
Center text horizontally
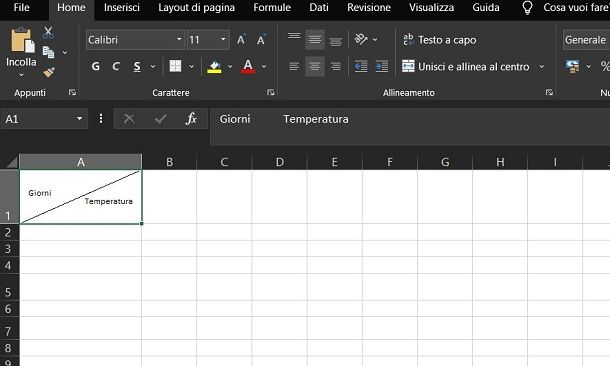pyautogui.click(x=315, y=67)
